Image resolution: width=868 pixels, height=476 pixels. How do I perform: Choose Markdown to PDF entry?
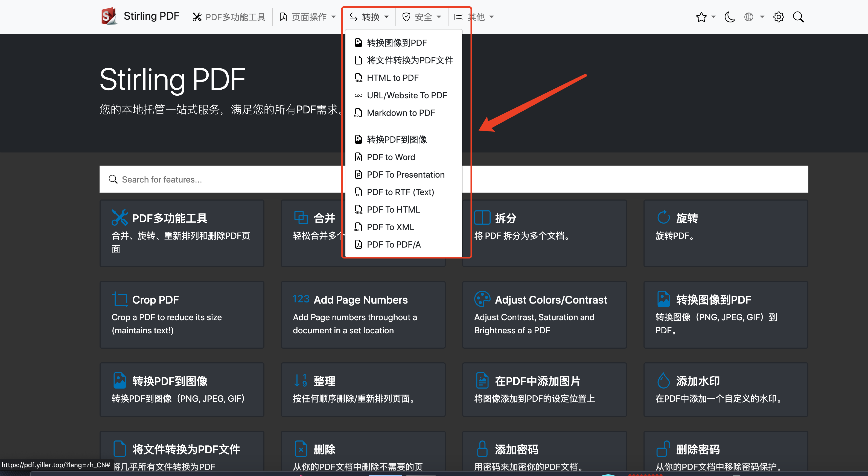(403, 113)
